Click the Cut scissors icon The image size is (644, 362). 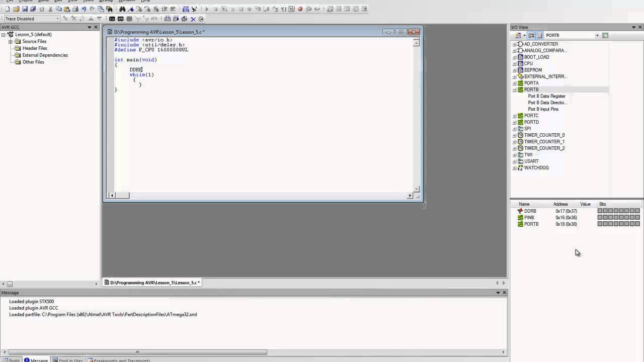click(x=50, y=9)
